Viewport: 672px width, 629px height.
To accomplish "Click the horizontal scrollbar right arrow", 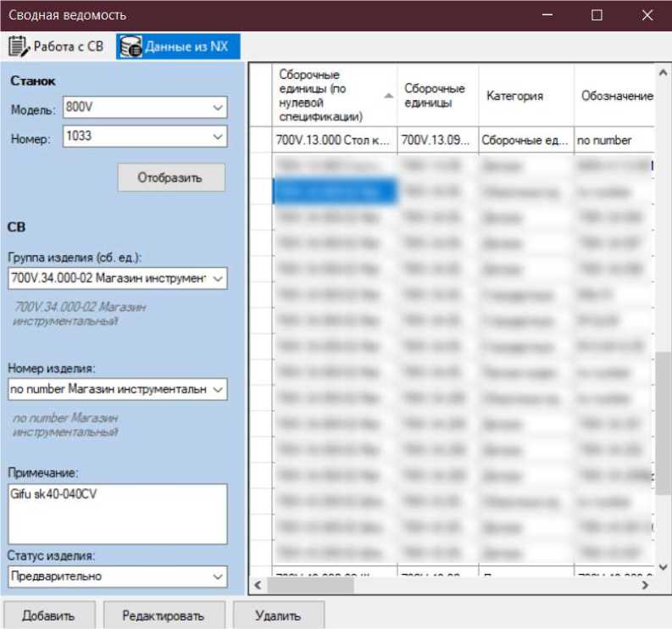I will pos(645,585).
